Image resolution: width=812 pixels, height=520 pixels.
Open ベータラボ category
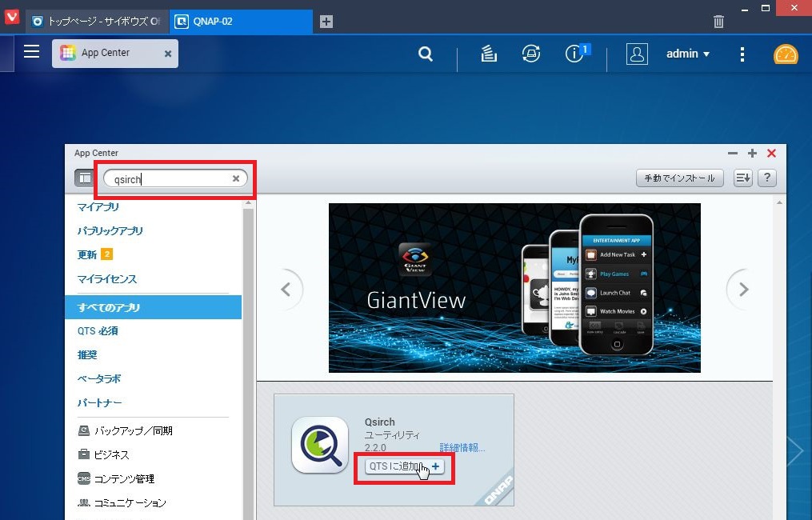[x=99, y=378]
